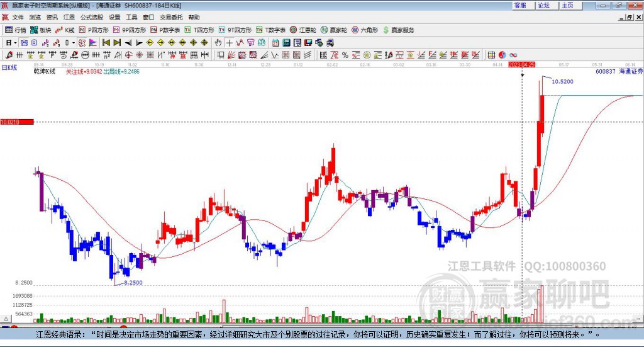Click the red 10.0218 price label
The image size is (644, 347).
coord(17,122)
